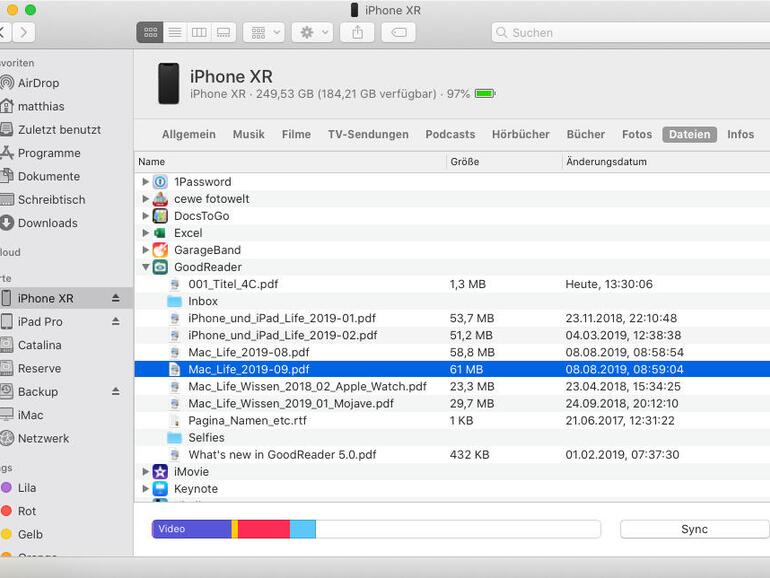
Task: Select iPhone_und_iPad_Life_2019-01.pdf
Action: pos(452,318)
